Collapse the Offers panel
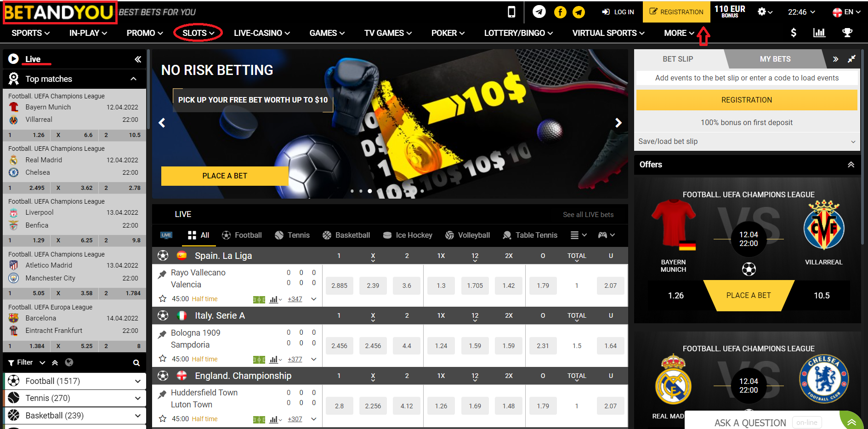 [851, 165]
